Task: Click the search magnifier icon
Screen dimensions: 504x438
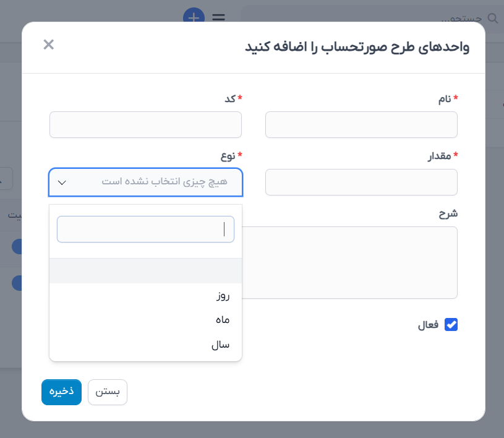Action: tap(493, 18)
